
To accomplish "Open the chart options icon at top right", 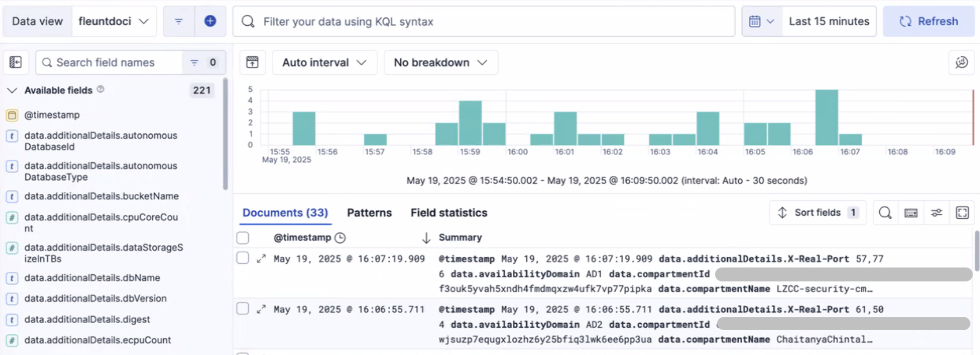I will coord(961,62).
